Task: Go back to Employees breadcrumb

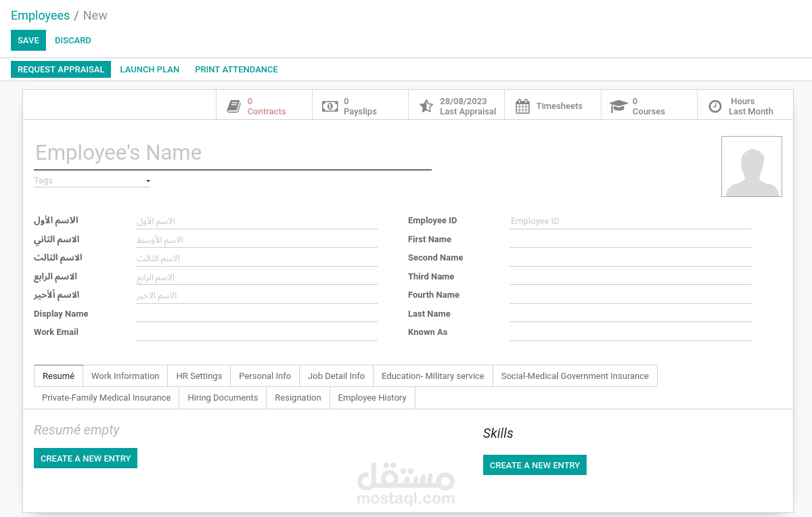Action: tap(40, 16)
